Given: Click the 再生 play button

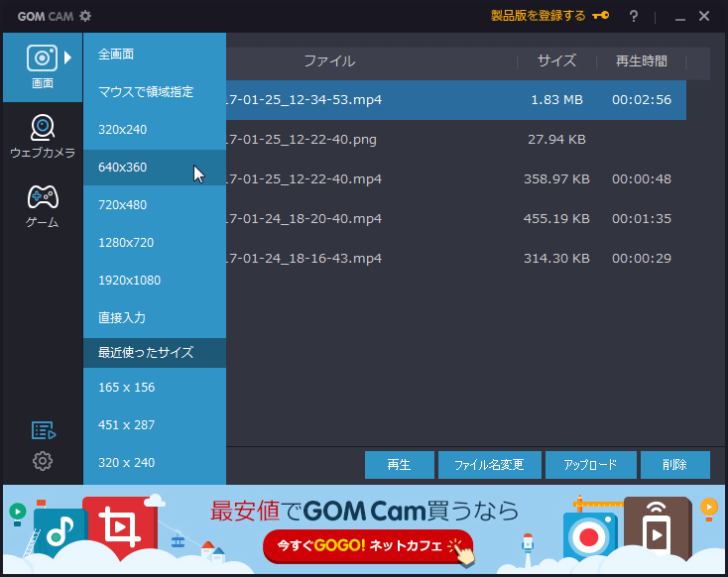Looking at the screenshot, I should pos(400,465).
